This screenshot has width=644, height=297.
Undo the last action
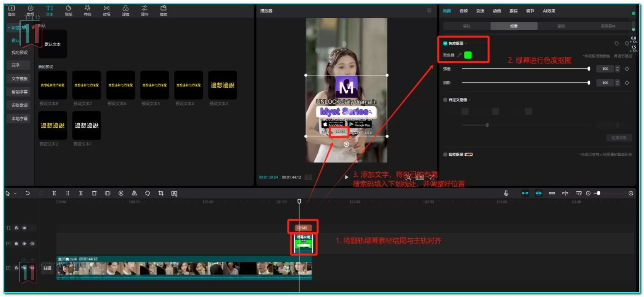click(28, 193)
